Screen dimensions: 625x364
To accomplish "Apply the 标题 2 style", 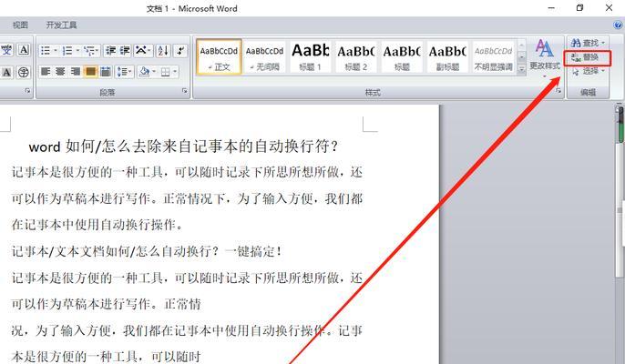I will point(356,56).
